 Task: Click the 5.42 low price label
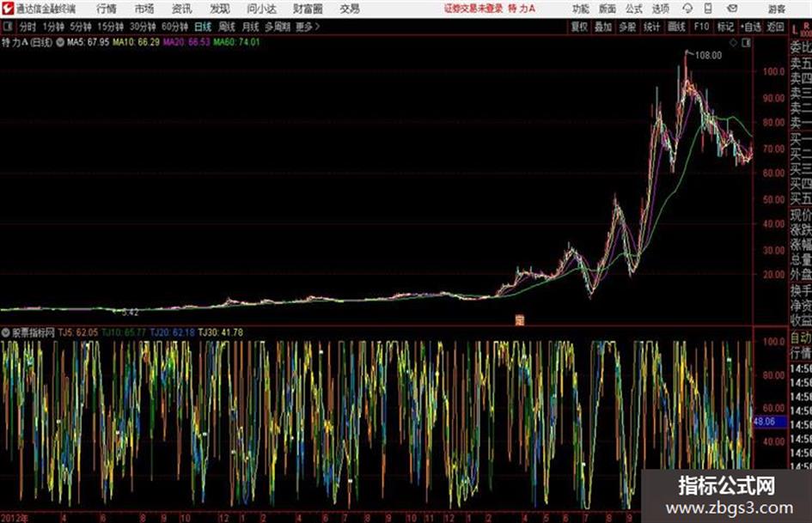point(130,313)
